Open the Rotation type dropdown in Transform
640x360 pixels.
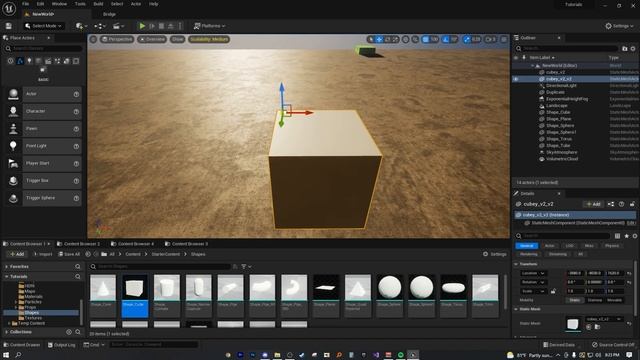(533, 282)
